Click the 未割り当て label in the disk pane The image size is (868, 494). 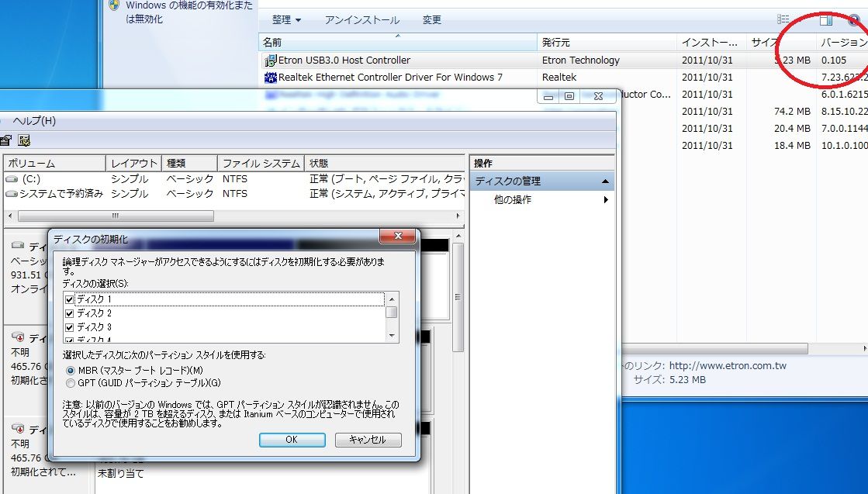121,474
